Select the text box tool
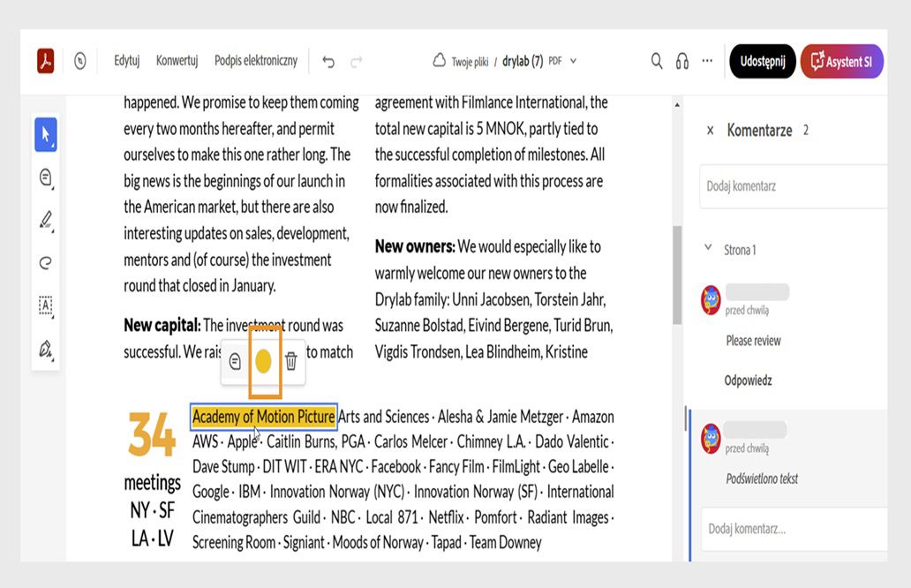Image resolution: width=911 pixels, height=588 pixels. 46,305
